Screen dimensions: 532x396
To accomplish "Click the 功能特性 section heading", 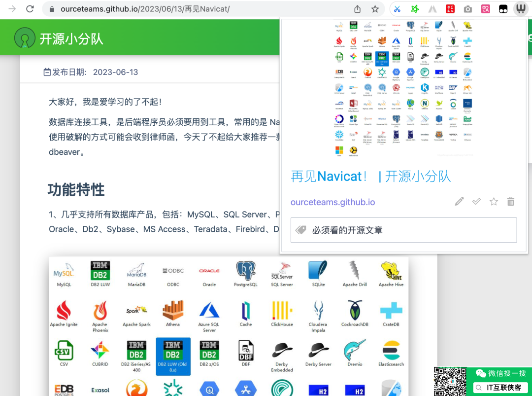I will tap(76, 189).
